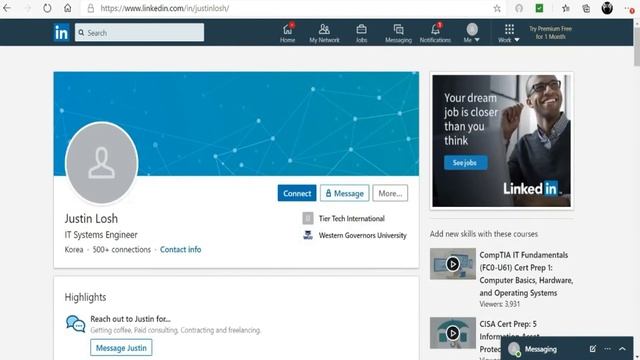Viewport: 640px width, 360px height.
Task: Expand the Work apps dropdown
Action: click(509, 33)
